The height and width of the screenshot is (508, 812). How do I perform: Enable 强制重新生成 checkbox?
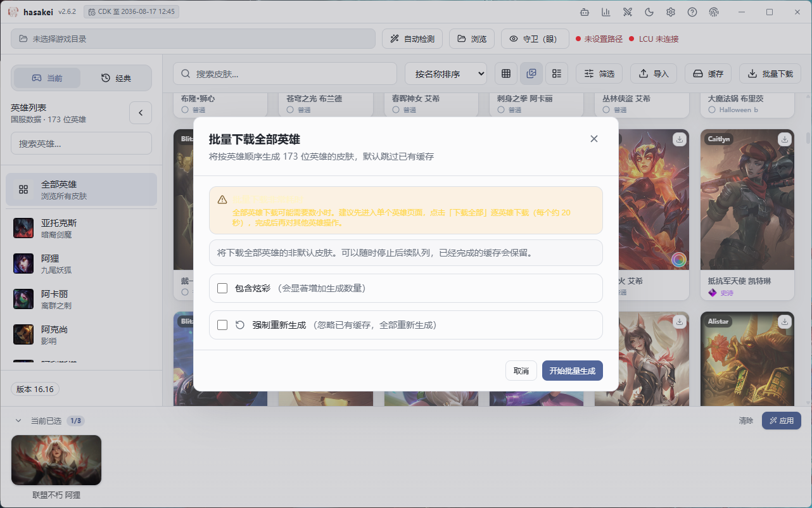[x=222, y=325]
